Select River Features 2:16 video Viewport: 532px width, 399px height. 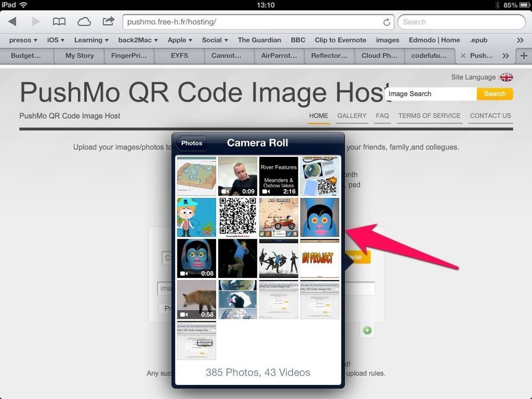pos(278,176)
